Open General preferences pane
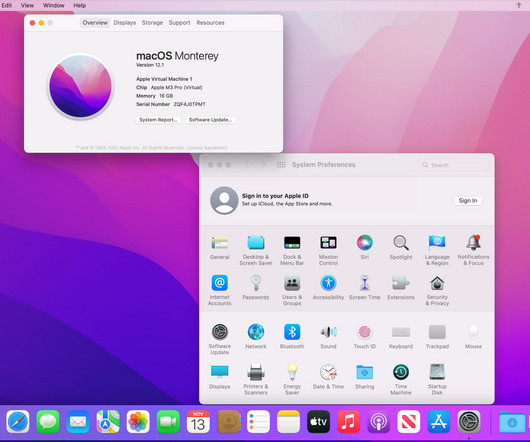The image size is (530, 442). [x=219, y=247]
